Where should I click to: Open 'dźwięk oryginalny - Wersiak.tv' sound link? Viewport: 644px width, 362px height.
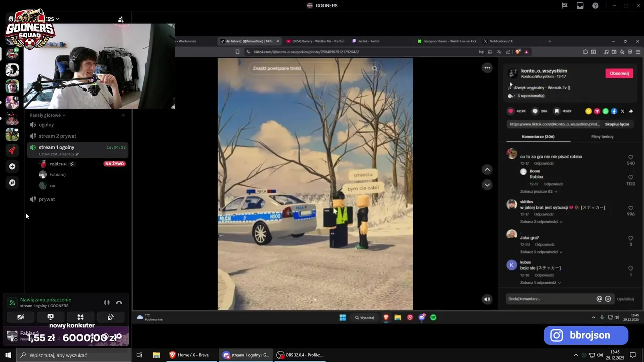pyautogui.click(x=541, y=87)
